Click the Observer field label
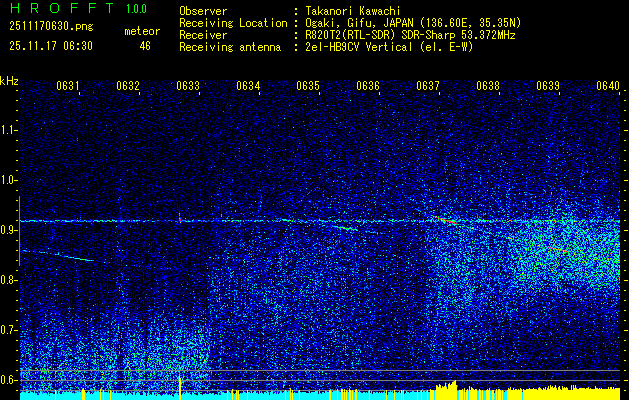This screenshot has height=400, width=629. [x=203, y=11]
